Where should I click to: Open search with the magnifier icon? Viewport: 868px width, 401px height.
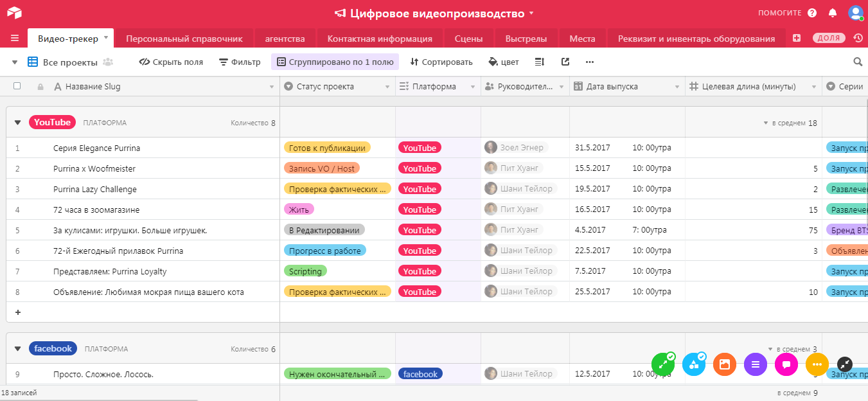pyautogui.click(x=858, y=62)
